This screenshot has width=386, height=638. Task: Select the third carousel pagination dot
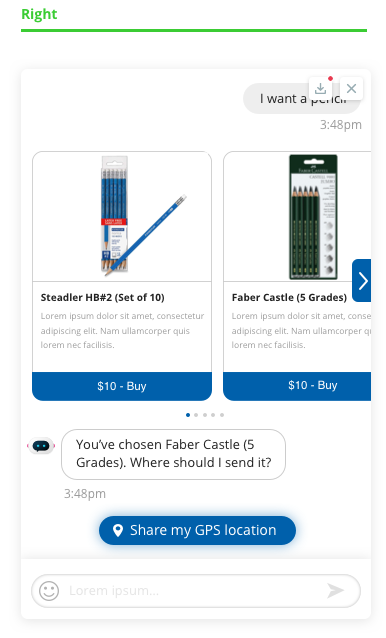(205, 415)
